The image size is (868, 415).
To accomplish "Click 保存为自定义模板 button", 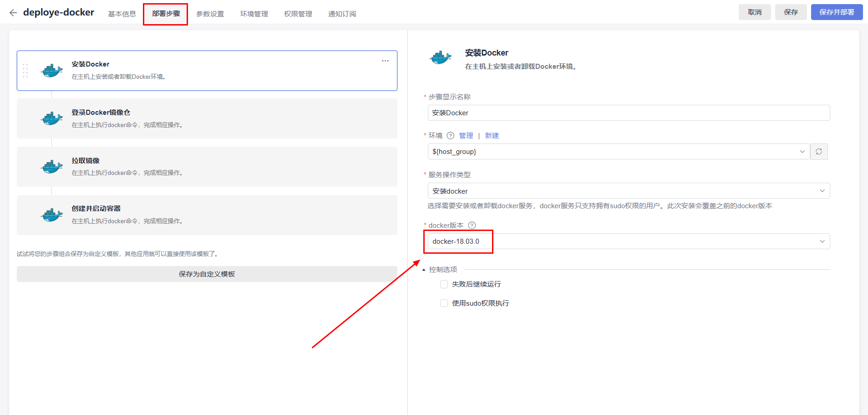I will click(207, 274).
